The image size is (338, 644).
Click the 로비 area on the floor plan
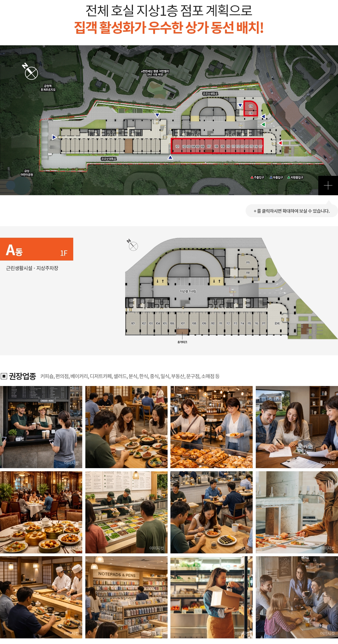tap(277, 323)
